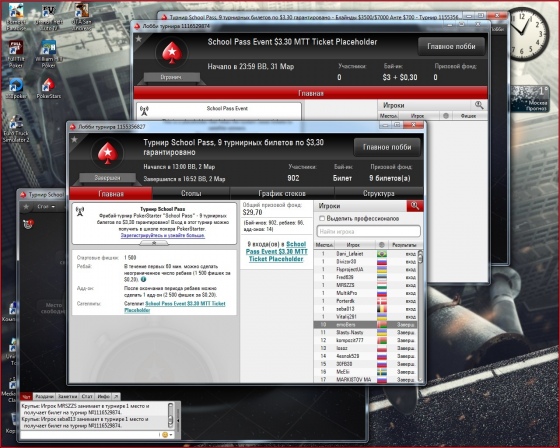Open GTA San Andreas desktop shortcut
The width and height of the screenshot is (560, 448).
tap(82, 17)
